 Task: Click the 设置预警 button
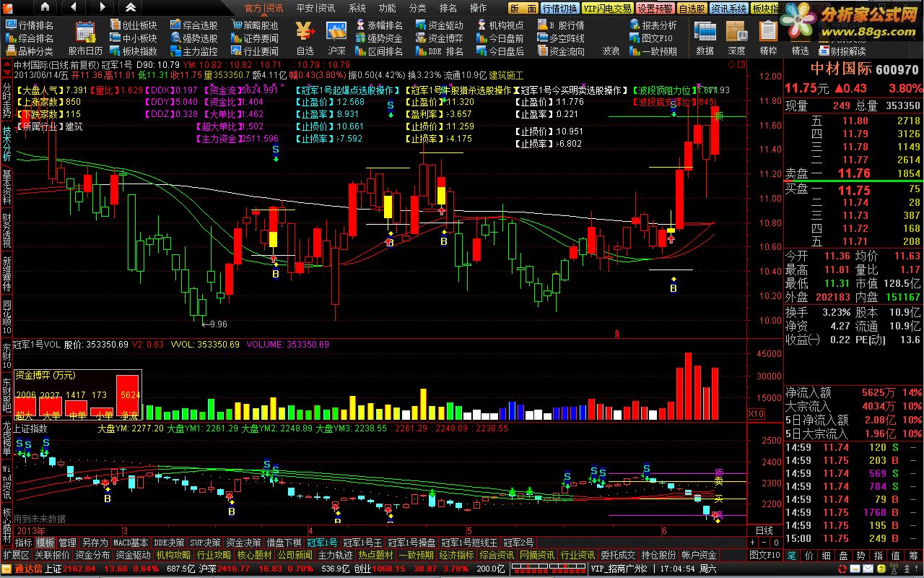click(655, 8)
